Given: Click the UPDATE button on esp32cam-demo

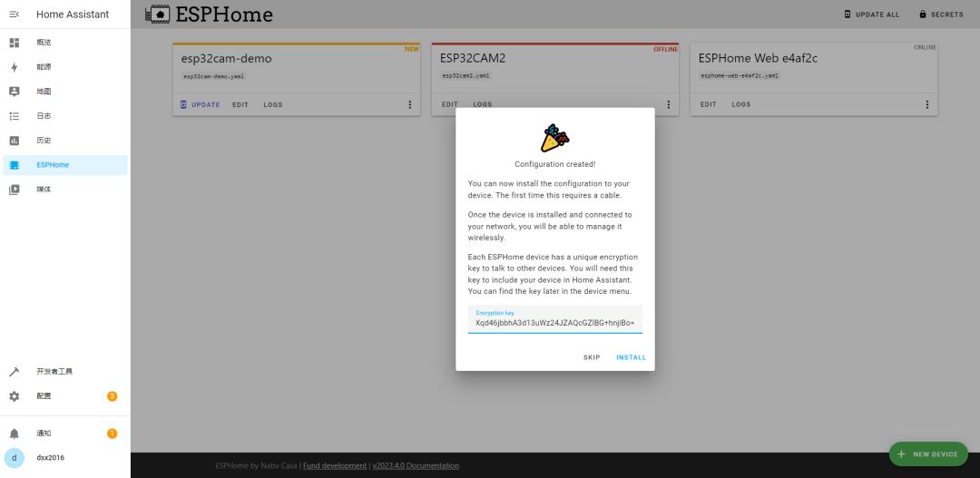Looking at the screenshot, I should point(200,105).
